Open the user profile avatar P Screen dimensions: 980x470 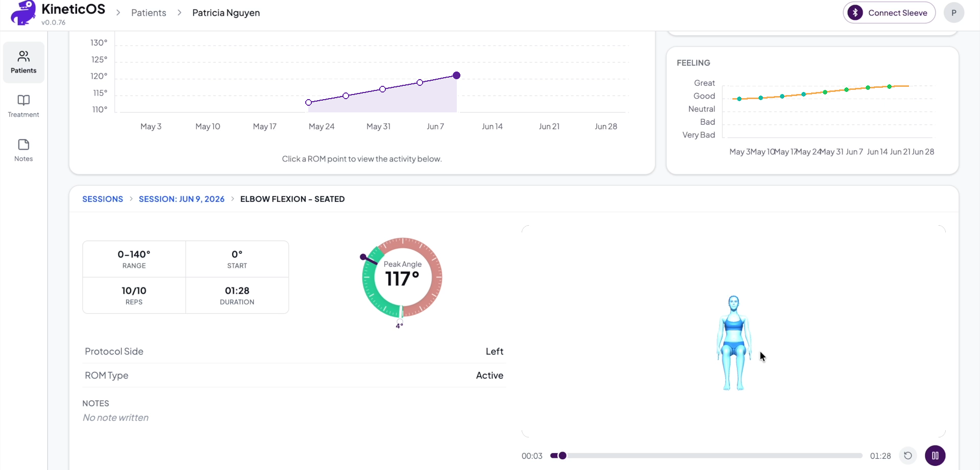[x=954, y=13]
